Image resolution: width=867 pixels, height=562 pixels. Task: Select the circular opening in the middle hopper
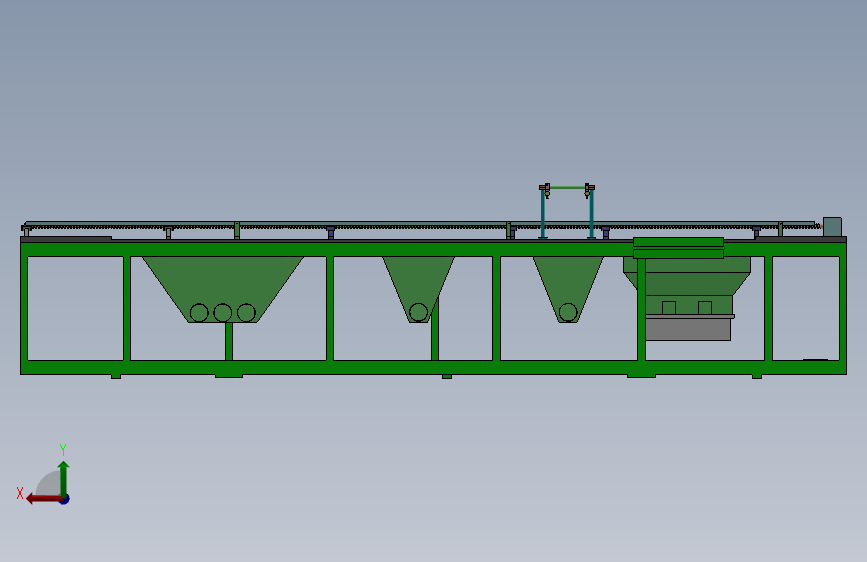tap(419, 312)
